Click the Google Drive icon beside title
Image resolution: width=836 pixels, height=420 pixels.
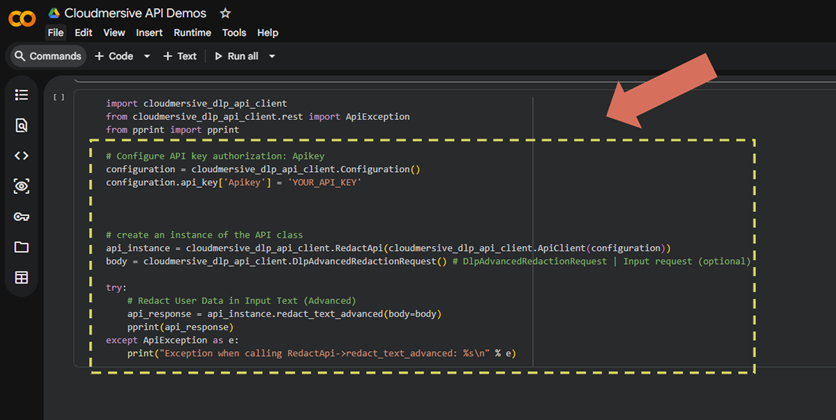(x=54, y=13)
